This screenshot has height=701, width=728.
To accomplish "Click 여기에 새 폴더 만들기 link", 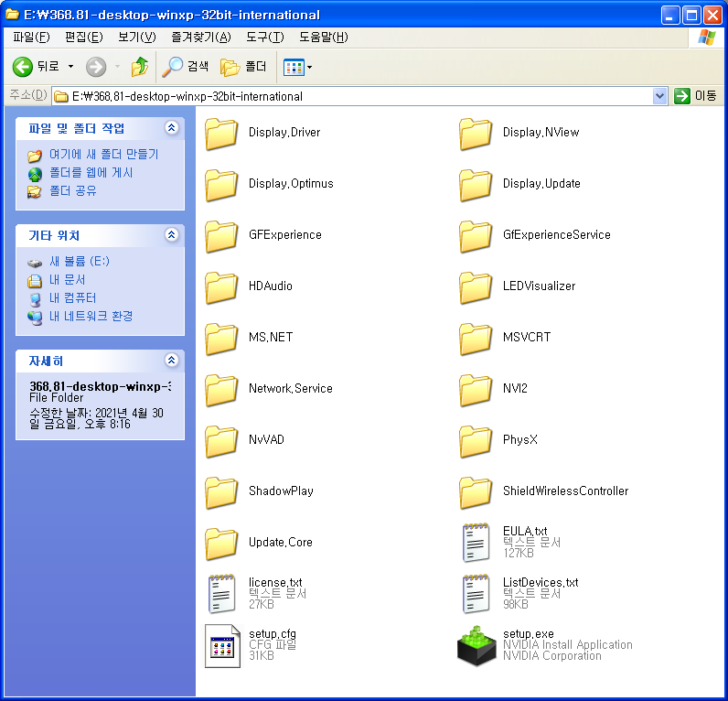I will (x=104, y=155).
